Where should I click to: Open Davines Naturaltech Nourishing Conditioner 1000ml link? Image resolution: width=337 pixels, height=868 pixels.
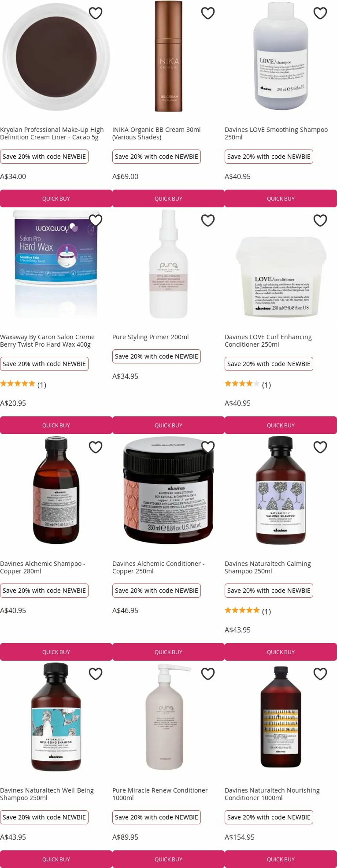click(272, 794)
